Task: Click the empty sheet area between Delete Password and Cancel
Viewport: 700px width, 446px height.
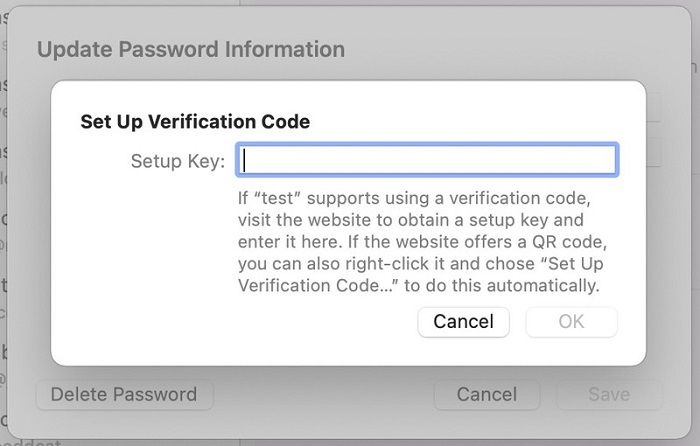Action: tap(320, 394)
